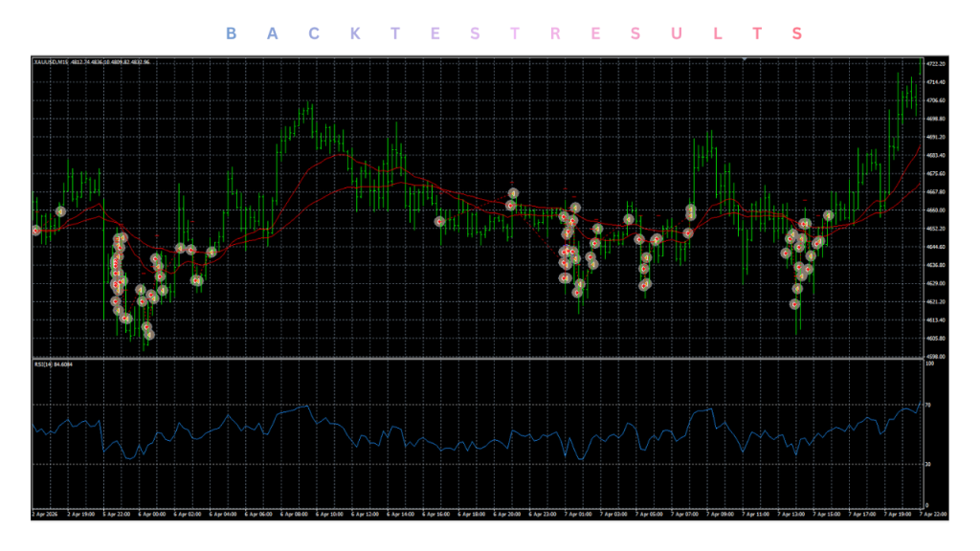
Task: Click the 6 Apr 04:00 time label
Action: (223, 514)
